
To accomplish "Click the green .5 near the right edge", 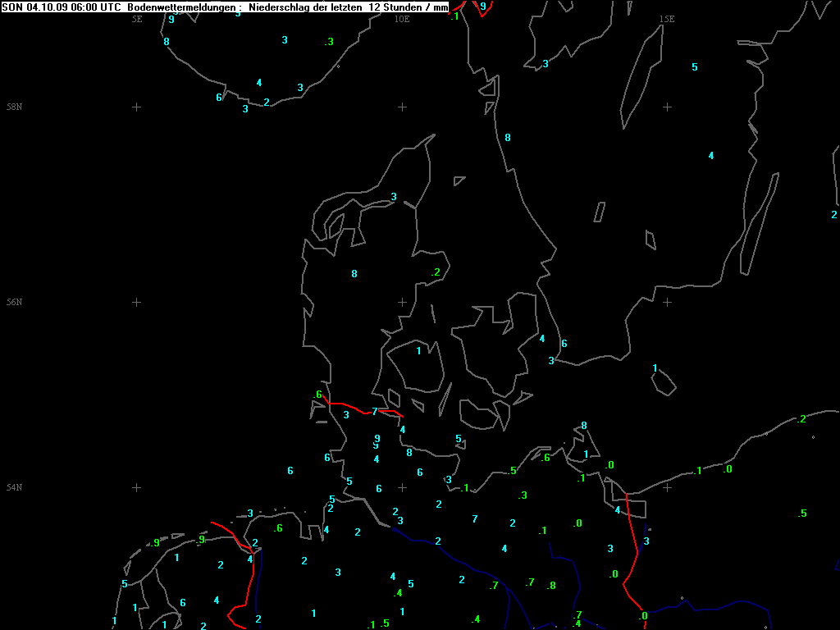I will 801,514.
